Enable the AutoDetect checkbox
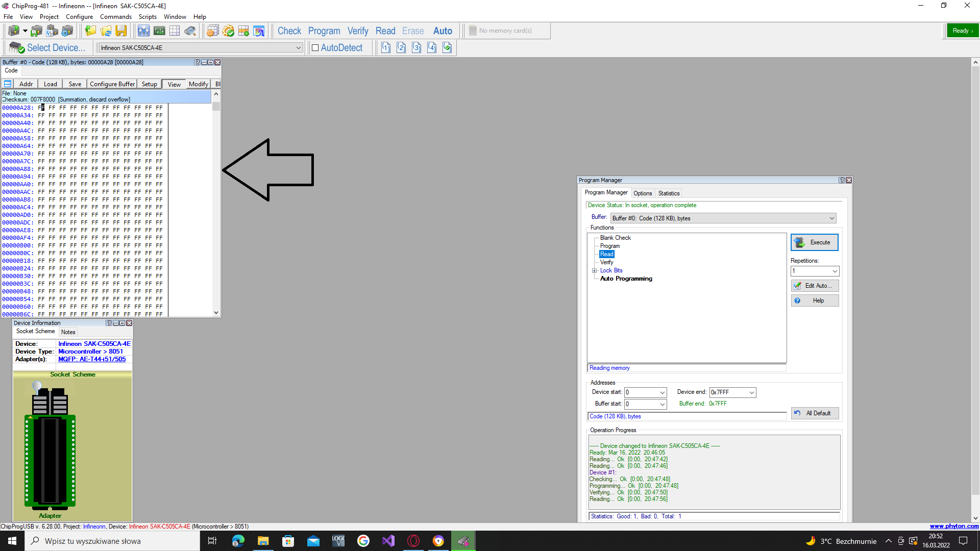 pos(315,48)
